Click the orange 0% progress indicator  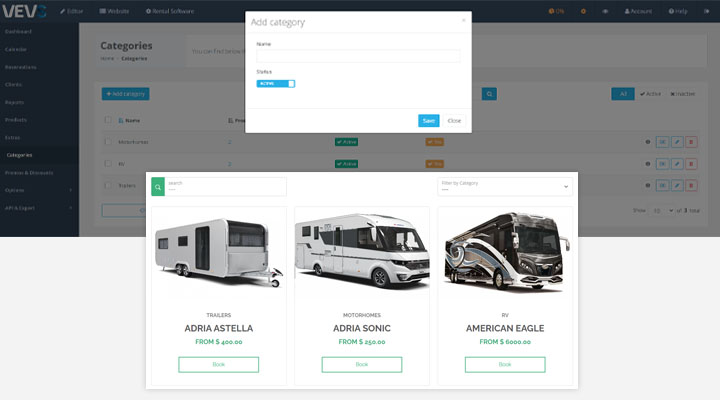click(x=556, y=11)
